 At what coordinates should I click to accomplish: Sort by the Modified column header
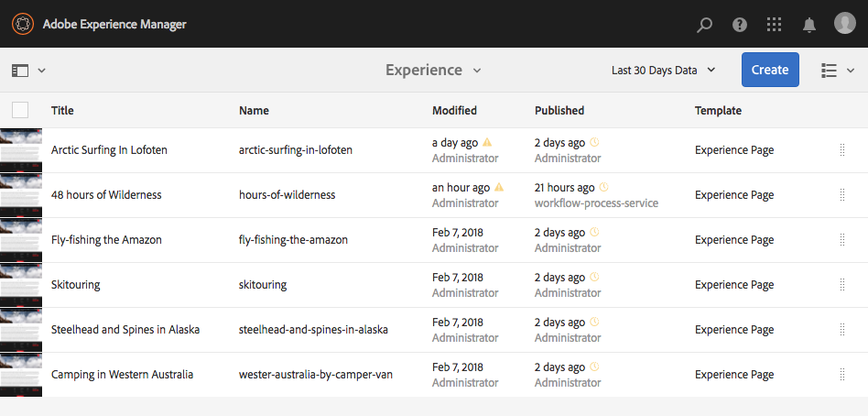coord(454,110)
